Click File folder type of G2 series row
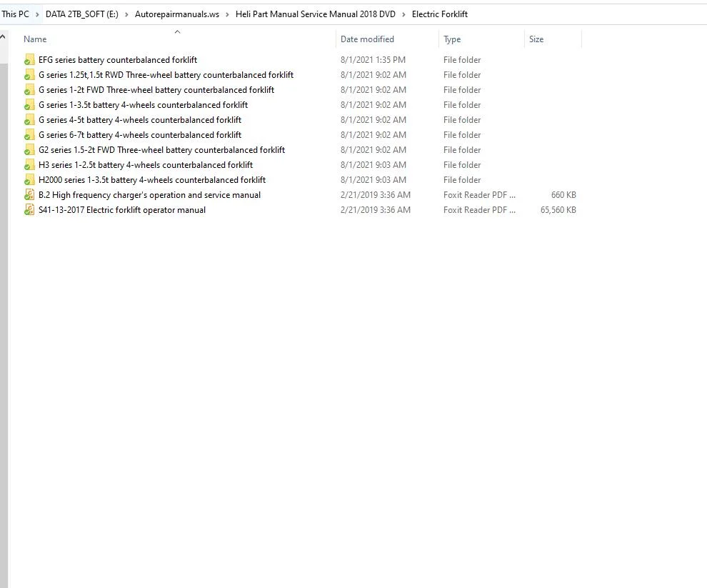The height and width of the screenshot is (588, 707). coord(462,150)
